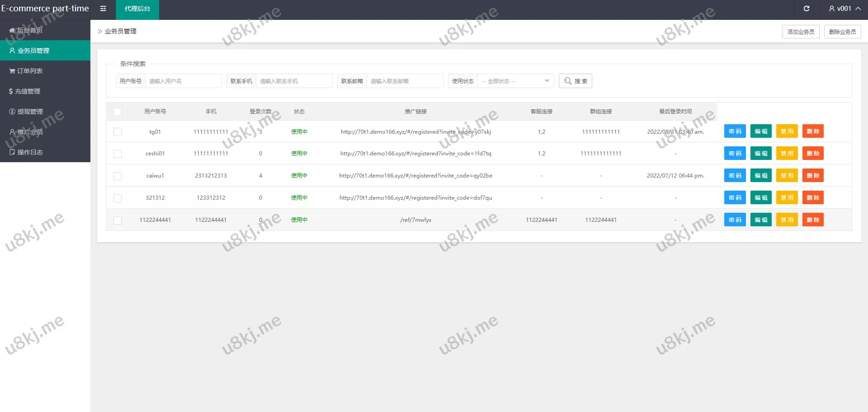Open 业务员管理 in the sidebar
This screenshot has width=868, height=412.
coord(33,51)
